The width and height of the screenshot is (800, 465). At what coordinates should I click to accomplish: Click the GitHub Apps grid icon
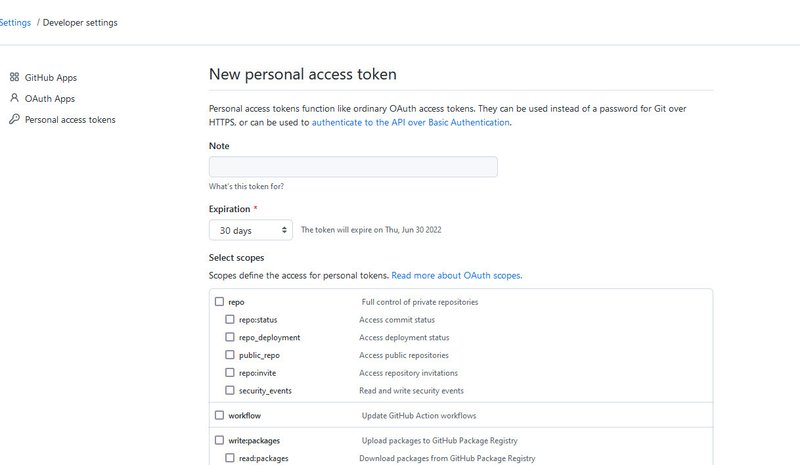pyautogui.click(x=14, y=77)
